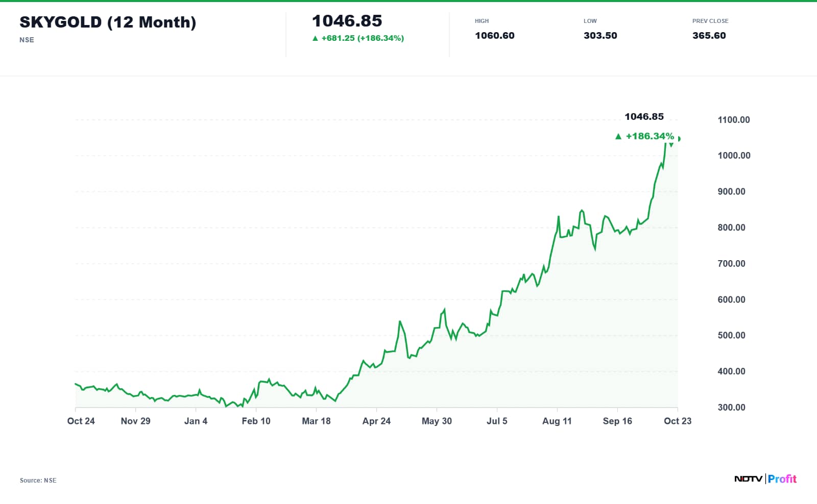The width and height of the screenshot is (817, 504).
Task: Click the NSE exchange label under the title
Action: click(x=27, y=40)
